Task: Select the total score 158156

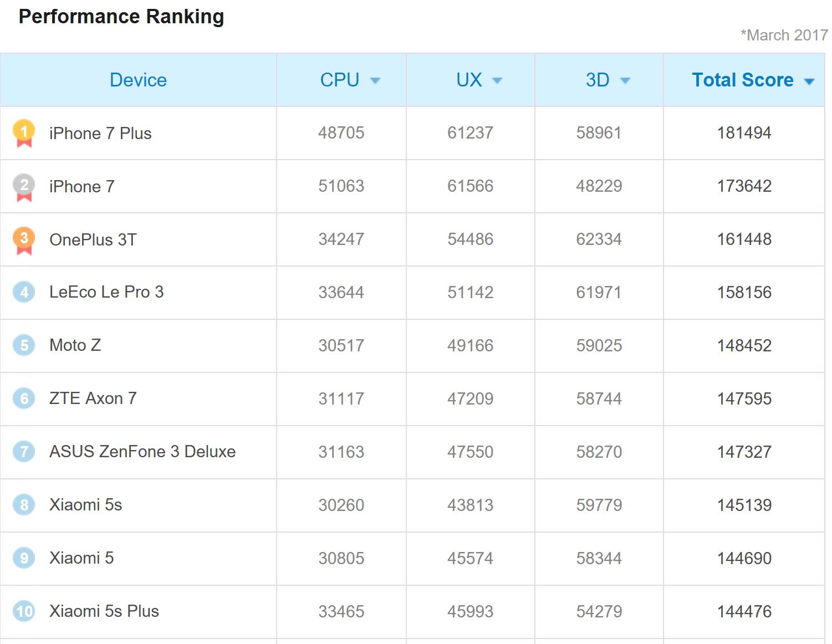Action: 744,293
